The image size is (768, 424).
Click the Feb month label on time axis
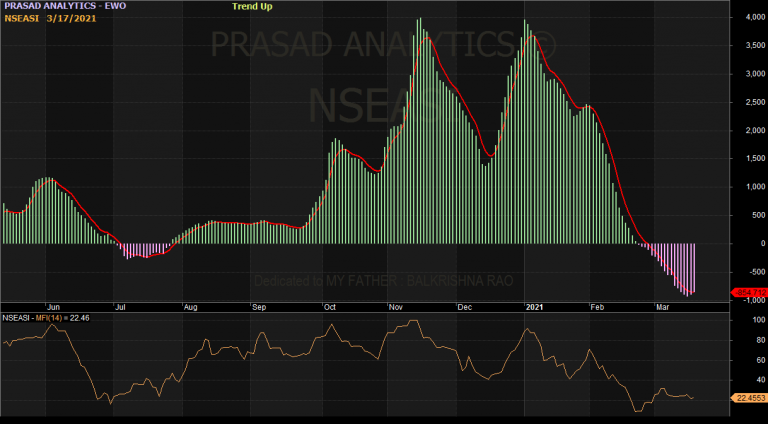pos(597,307)
